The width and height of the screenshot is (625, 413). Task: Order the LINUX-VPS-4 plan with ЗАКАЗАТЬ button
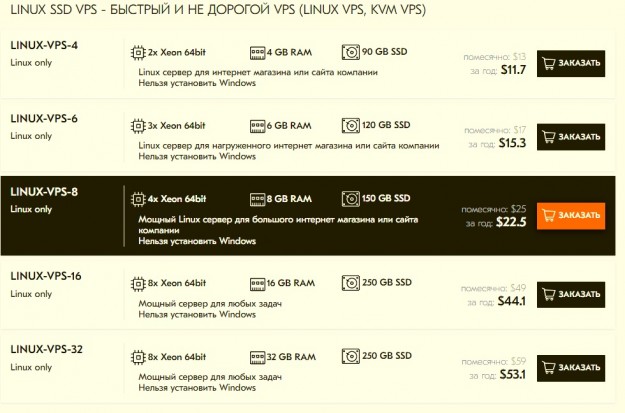point(570,64)
